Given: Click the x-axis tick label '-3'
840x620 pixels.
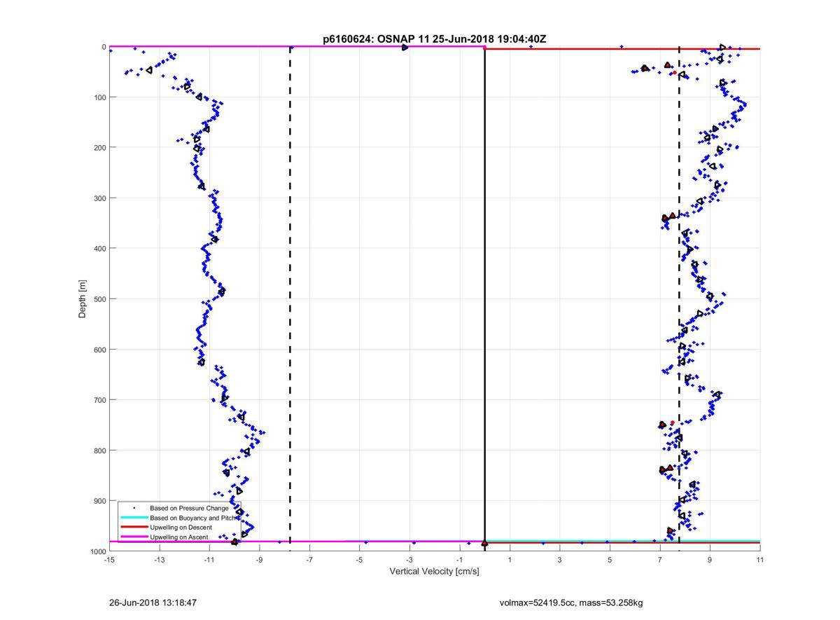Looking at the screenshot, I should click(x=409, y=560).
